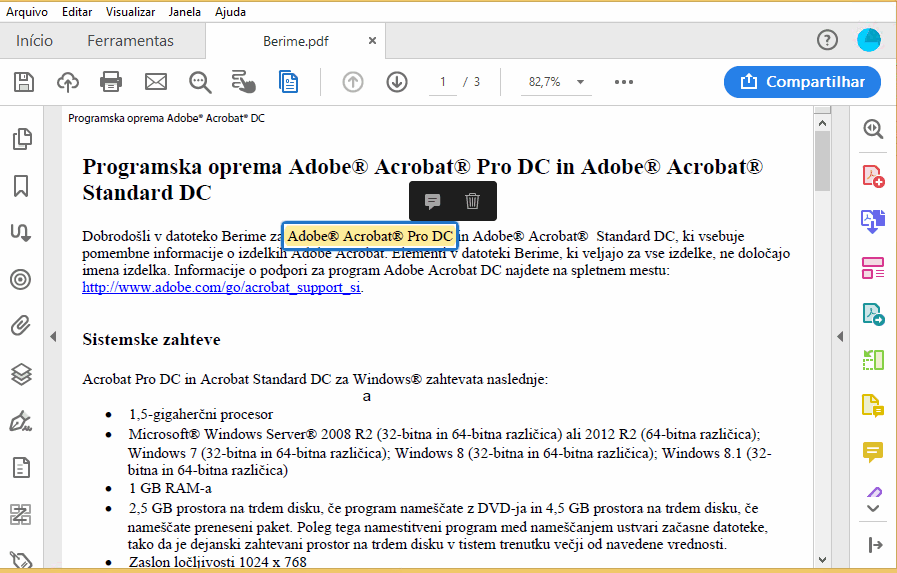Click the vertical scrollbar thumb
The height and width of the screenshot is (573, 897).
click(822, 161)
